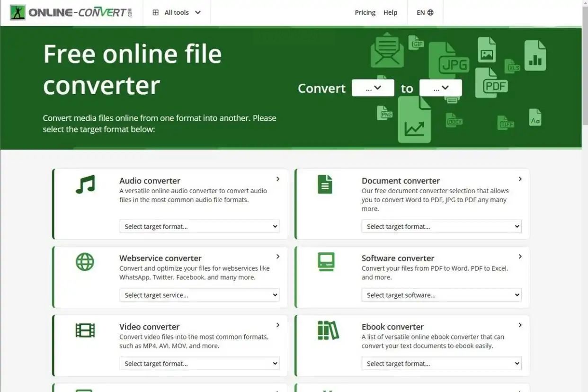Open the Webservice converter heading link
588x392 pixels.
pyautogui.click(x=160, y=258)
